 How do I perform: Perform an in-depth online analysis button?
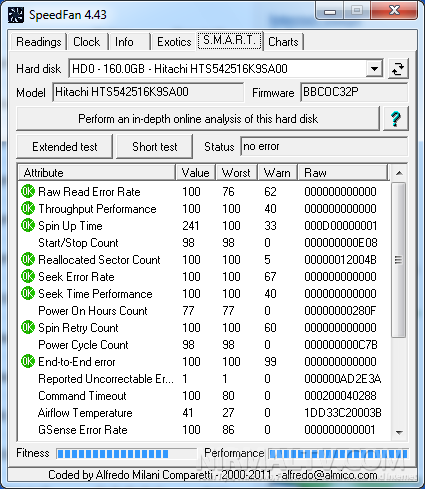click(198, 119)
